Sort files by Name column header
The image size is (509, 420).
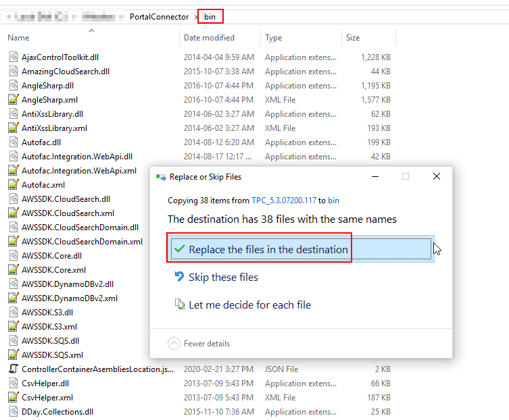18,38
